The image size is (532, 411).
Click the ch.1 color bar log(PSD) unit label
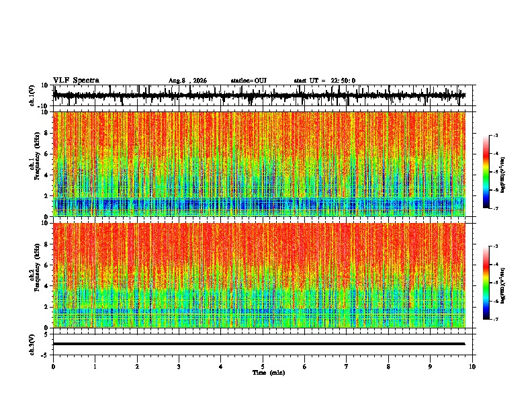(x=503, y=175)
